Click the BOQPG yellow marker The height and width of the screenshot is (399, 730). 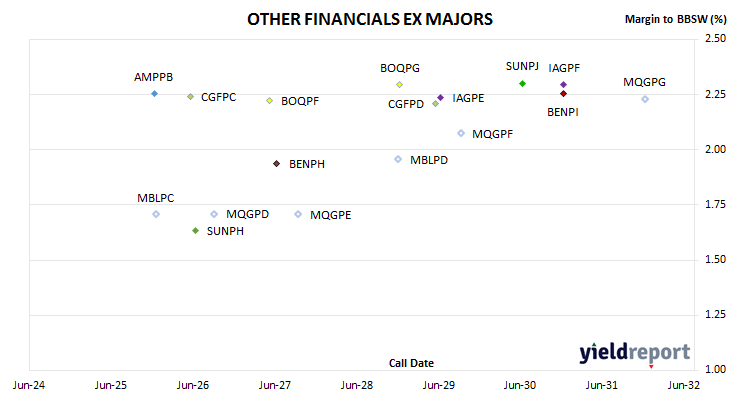click(399, 84)
